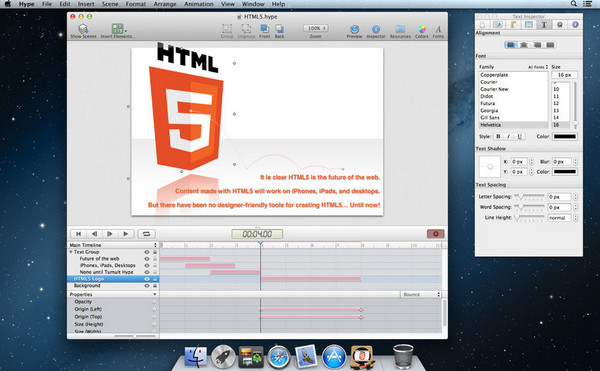The width and height of the screenshot is (600, 371).
Task: Open the Bounce easing dropdown
Action: tap(421, 295)
